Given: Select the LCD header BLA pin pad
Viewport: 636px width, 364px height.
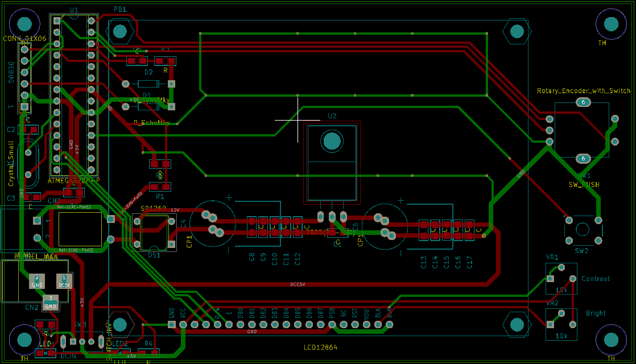Looking at the screenshot, I should coord(378,324).
